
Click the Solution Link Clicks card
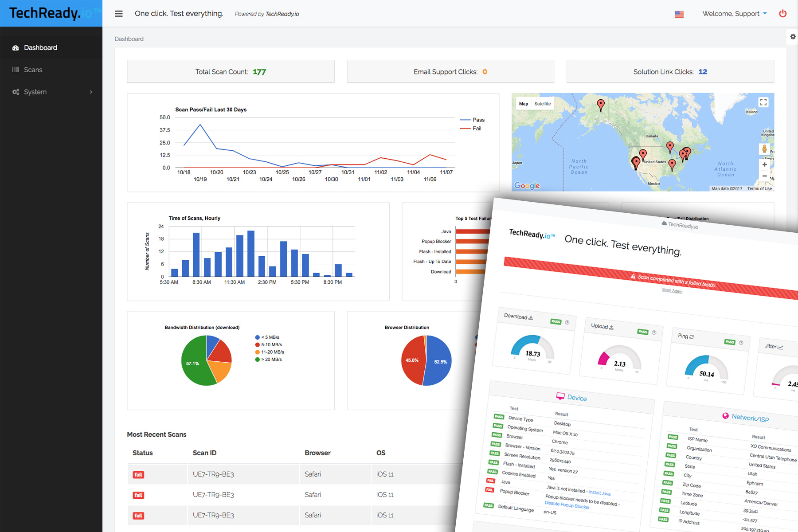click(670, 72)
